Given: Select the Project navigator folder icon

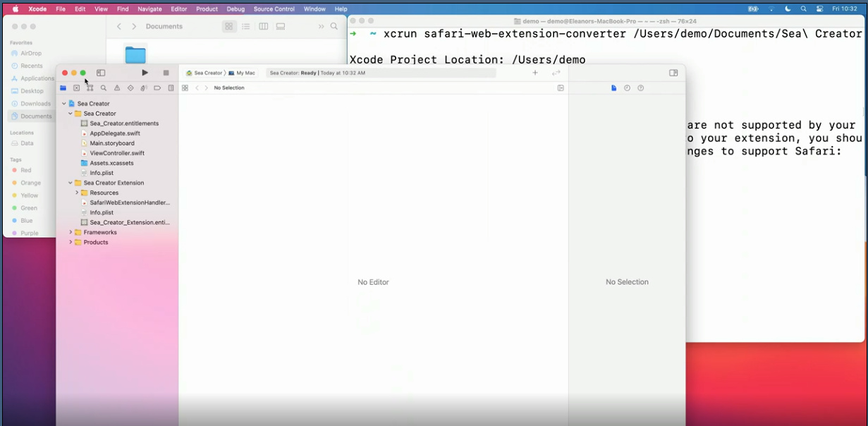Looking at the screenshot, I should pyautogui.click(x=63, y=88).
